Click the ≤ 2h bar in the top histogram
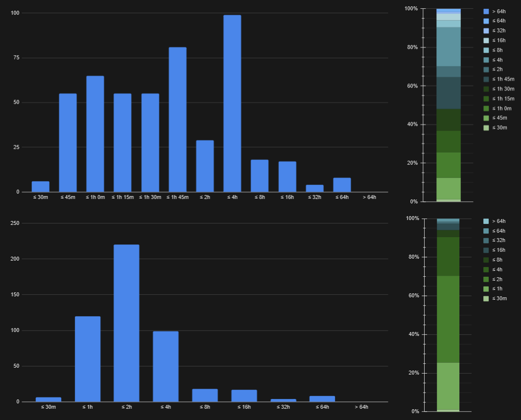 pyautogui.click(x=205, y=166)
